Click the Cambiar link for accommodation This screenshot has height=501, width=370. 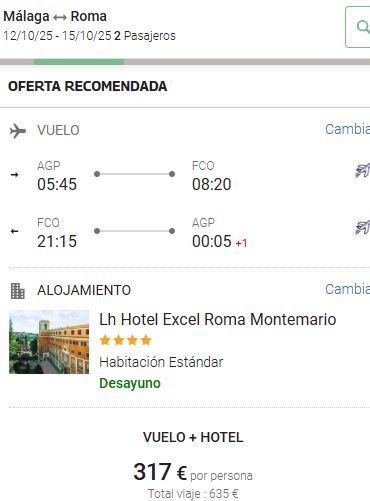(x=348, y=289)
